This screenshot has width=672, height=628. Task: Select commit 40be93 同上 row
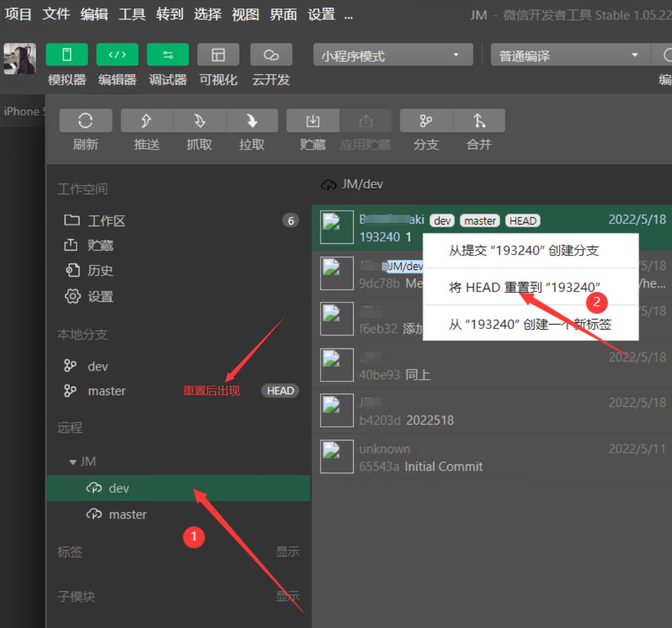(x=492, y=365)
